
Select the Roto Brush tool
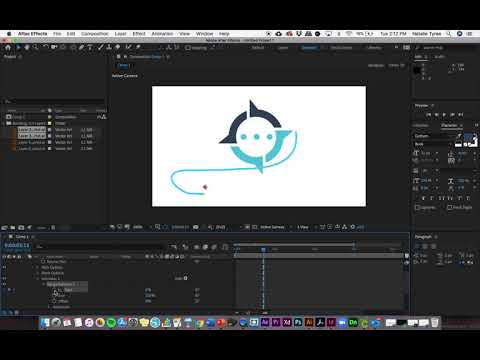(129, 48)
